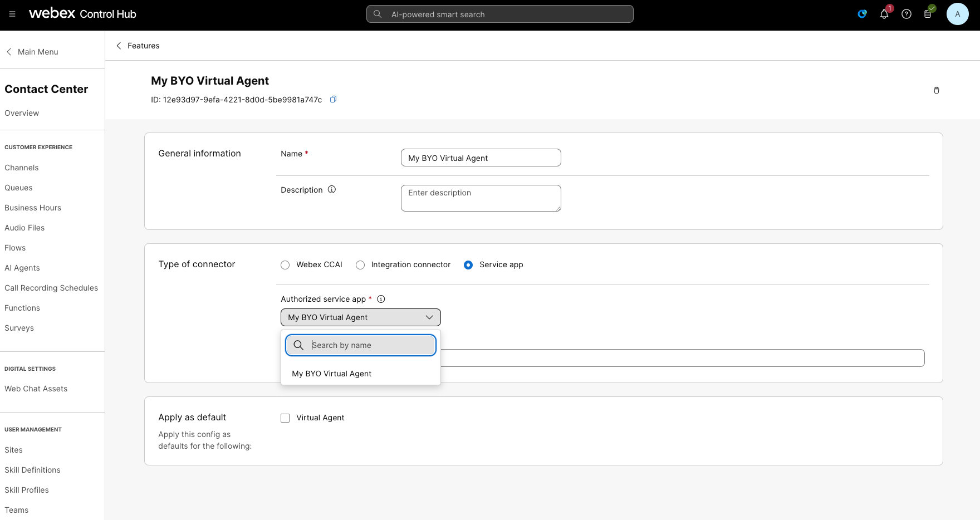Open the notifications bell
980x520 pixels.
[884, 14]
